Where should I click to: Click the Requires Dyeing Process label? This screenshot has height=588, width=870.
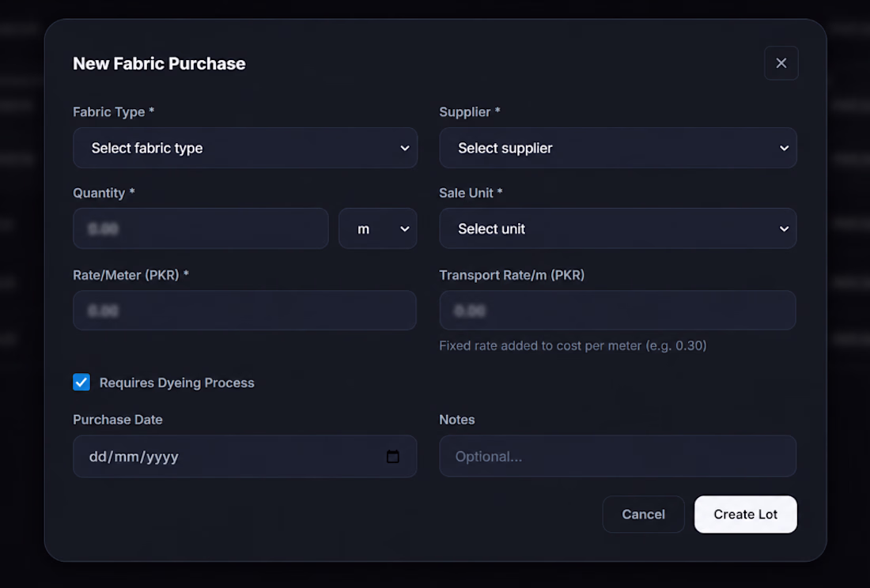click(176, 383)
